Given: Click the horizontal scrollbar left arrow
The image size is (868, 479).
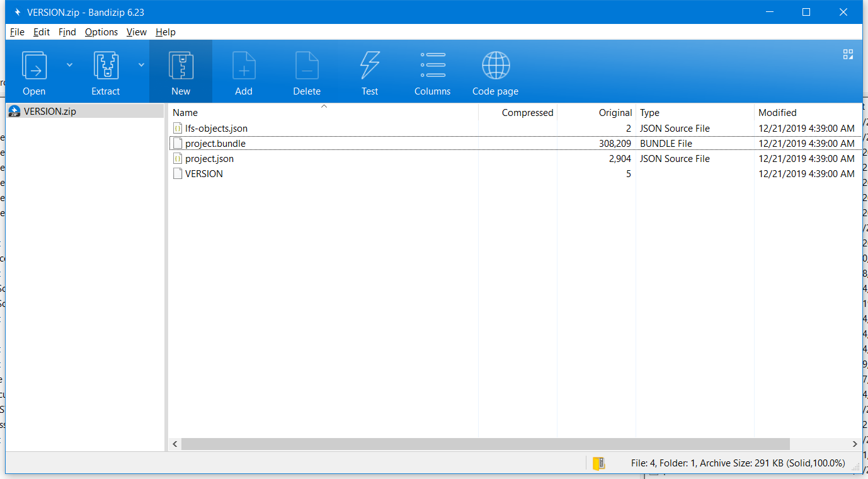Looking at the screenshot, I should (175, 444).
